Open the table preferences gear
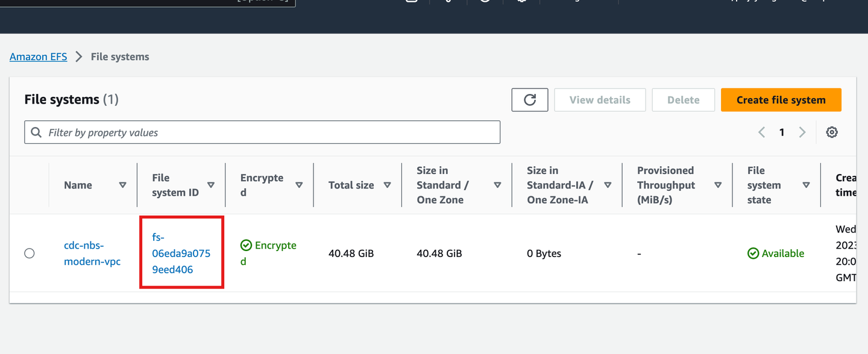The image size is (868, 354). 832,132
